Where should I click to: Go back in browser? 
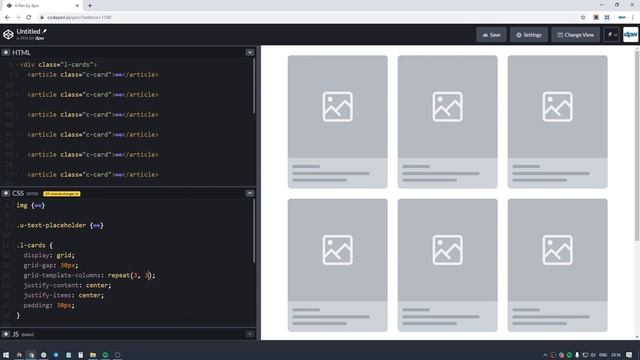(x=7, y=17)
